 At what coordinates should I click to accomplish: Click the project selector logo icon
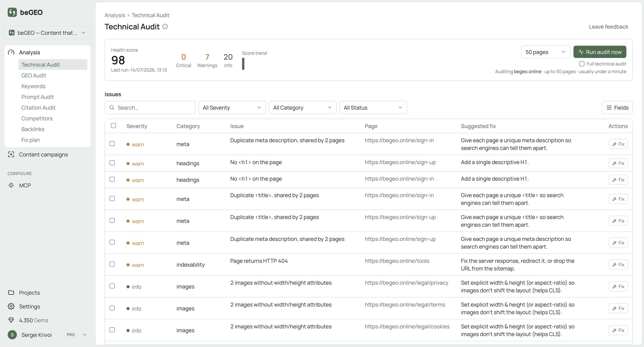[x=11, y=33]
